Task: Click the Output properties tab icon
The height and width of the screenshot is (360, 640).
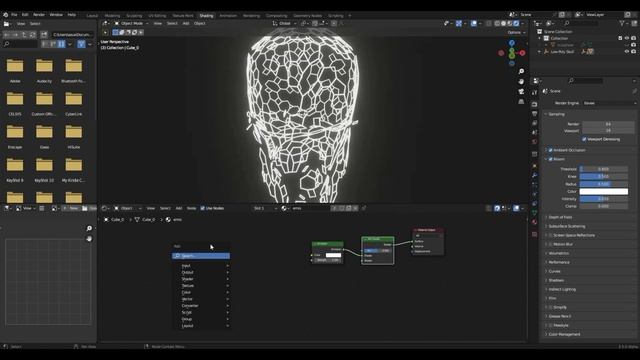Action: (x=535, y=114)
